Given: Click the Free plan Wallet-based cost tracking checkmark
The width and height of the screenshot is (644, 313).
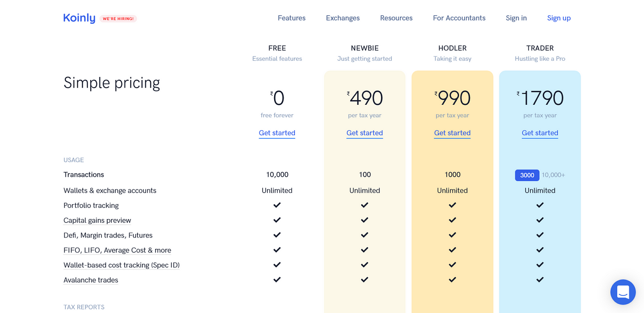Looking at the screenshot, I should [277, 265].
